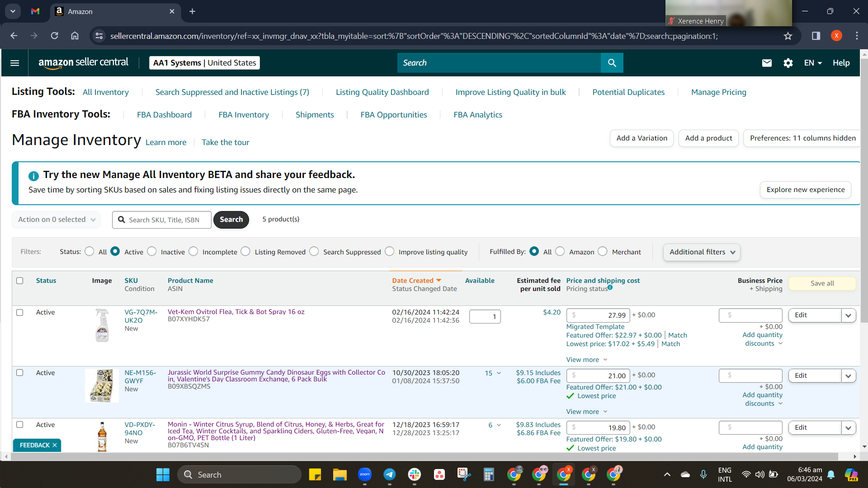Open a new browser tab

[192, 11]
